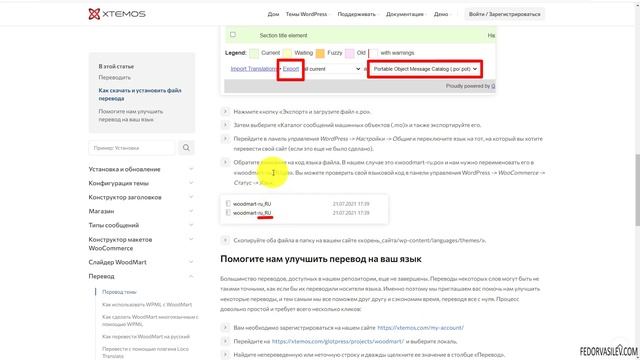Click the 'with warnings' legend swatch
This screenshot has height=360, width=640.
point(373,53)
